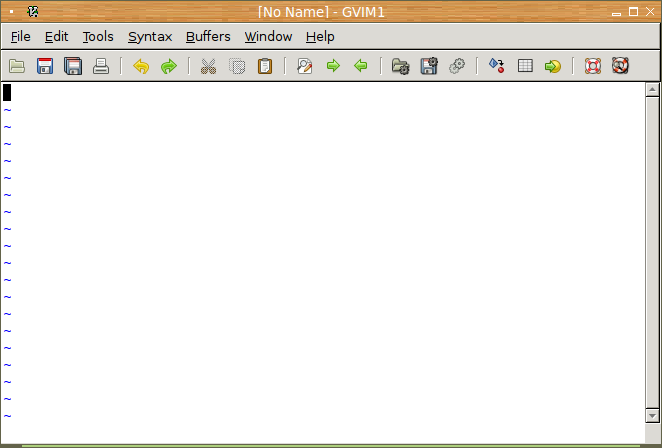Click the scrollbar down arrow

pos(652,416)
